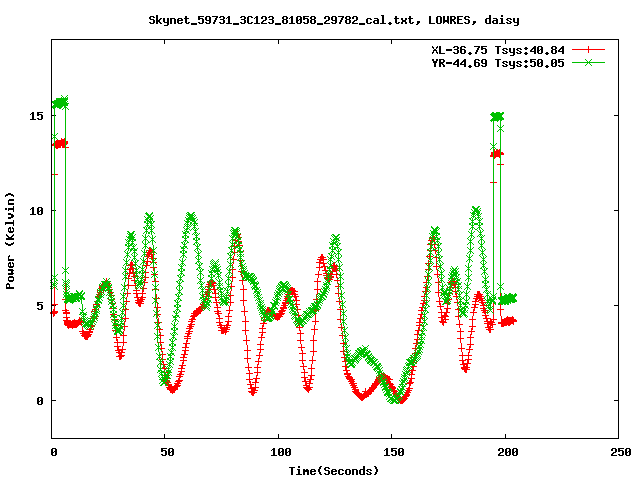Click the x-axis tick label 100
The height and width of the screenshot is (480, 640).
click(281, 452)
